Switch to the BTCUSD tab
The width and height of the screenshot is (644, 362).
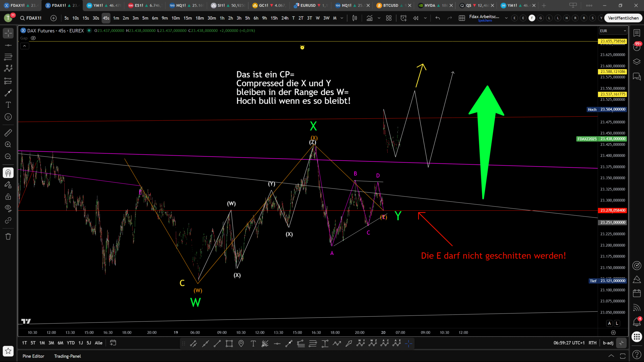coord(391,5)
